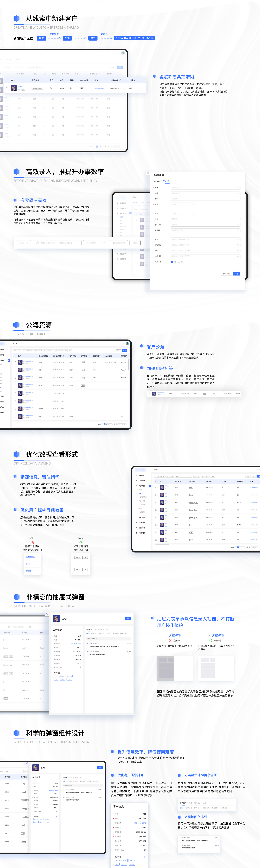
Task: Click the blue button at top-right of the upper 金朝 drawer
Action: click(128, 619)
